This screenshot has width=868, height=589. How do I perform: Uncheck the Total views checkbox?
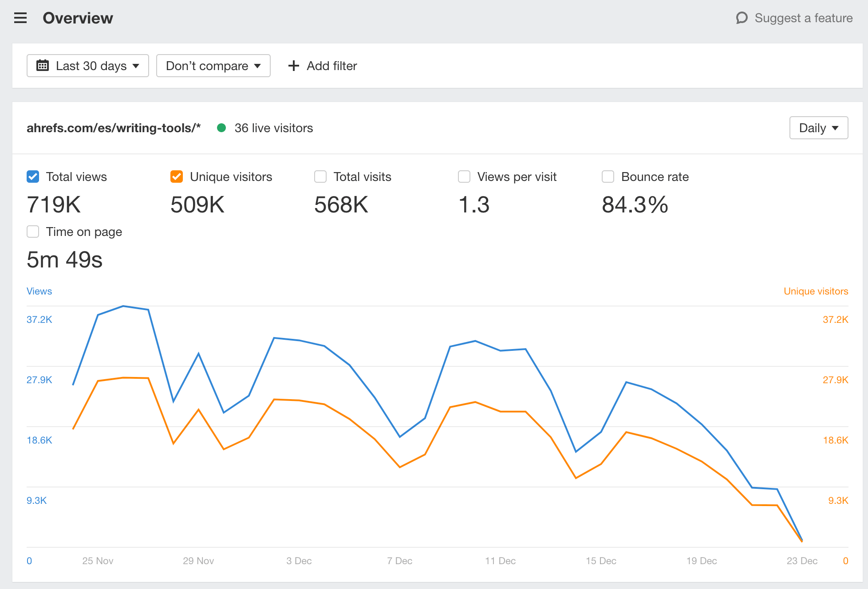tap(33, 177)
